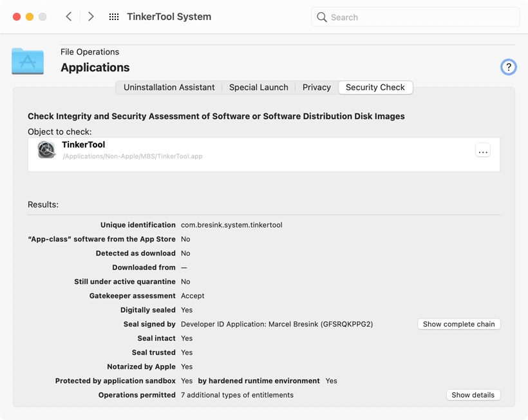This screenshot has height=420, width=528.
Task: Open help with the question mark button
Action: click(x=509, y=67)
